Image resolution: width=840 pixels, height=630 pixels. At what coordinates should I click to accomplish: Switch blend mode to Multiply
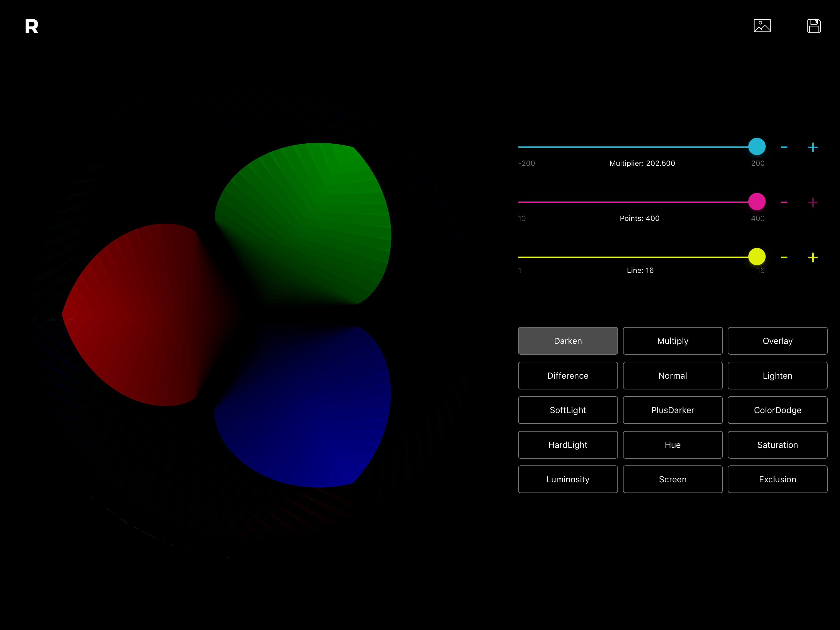[x=672, y=341]
